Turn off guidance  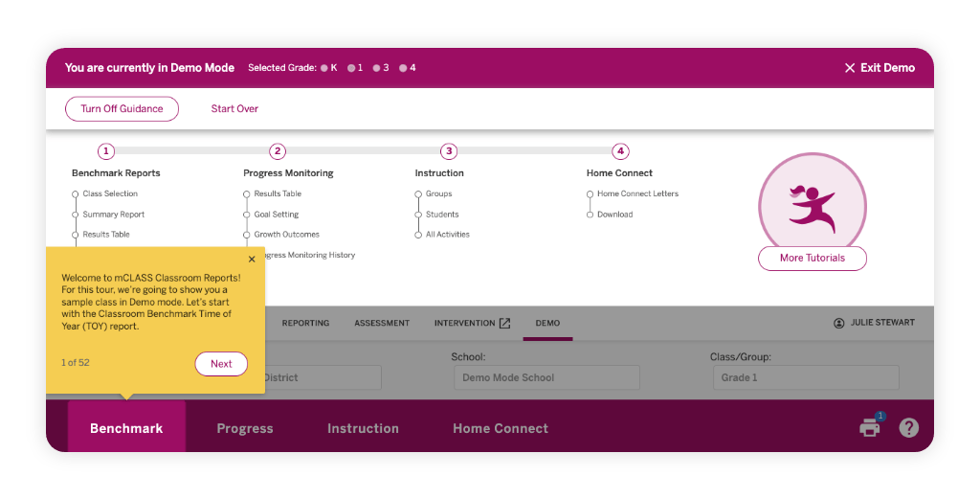[x=122, y=109]
